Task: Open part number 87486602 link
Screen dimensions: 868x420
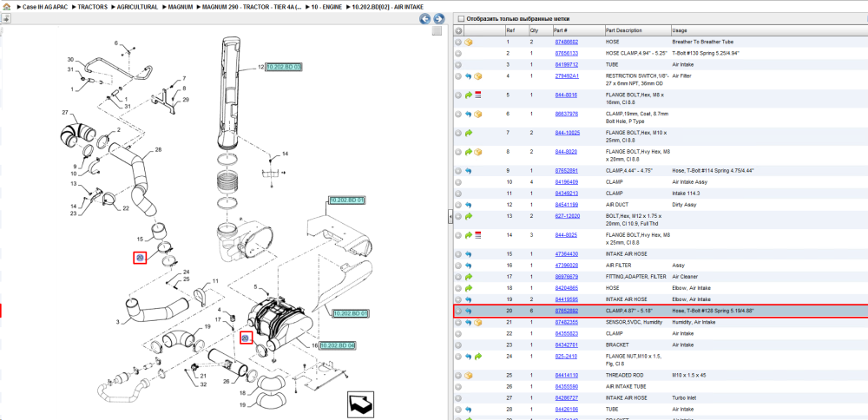Action: [x=566, y=42]
